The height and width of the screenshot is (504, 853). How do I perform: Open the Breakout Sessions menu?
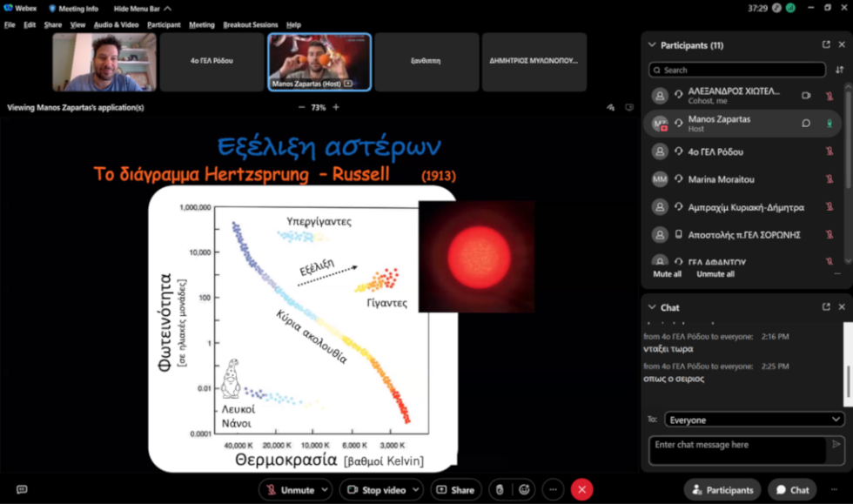251,24
